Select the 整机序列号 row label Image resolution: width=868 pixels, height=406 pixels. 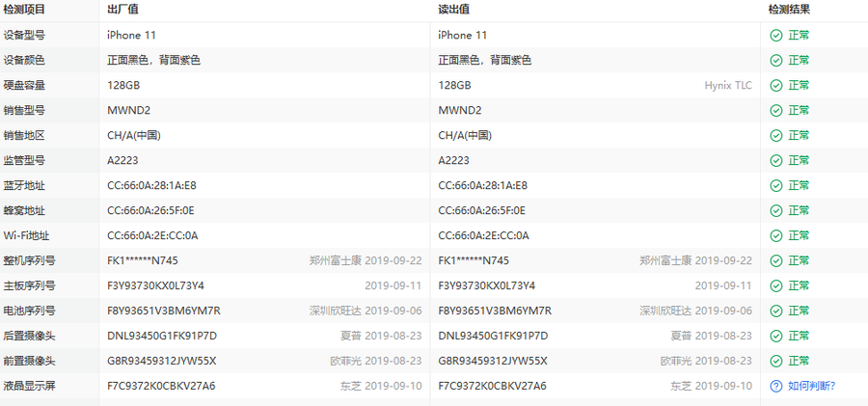[x=29, y=261]
